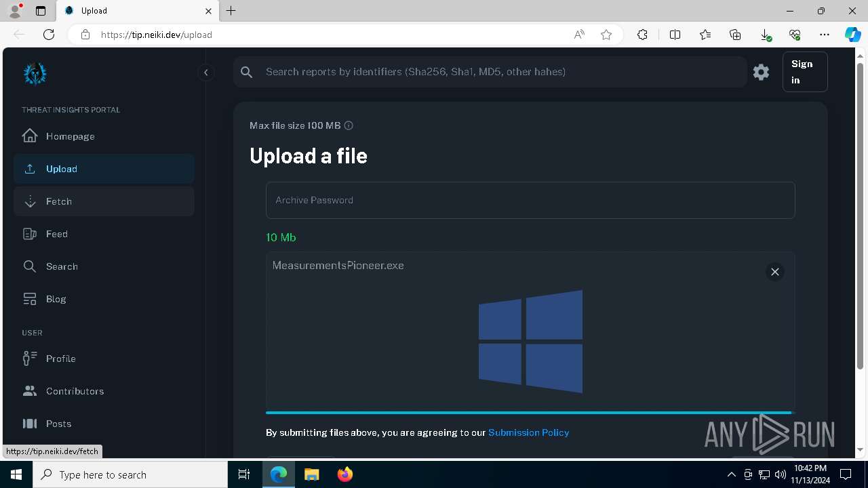This screenshot has height=488, width=868.
Task: Click the Posts icon in sidebar
Action: coord(30,424)
